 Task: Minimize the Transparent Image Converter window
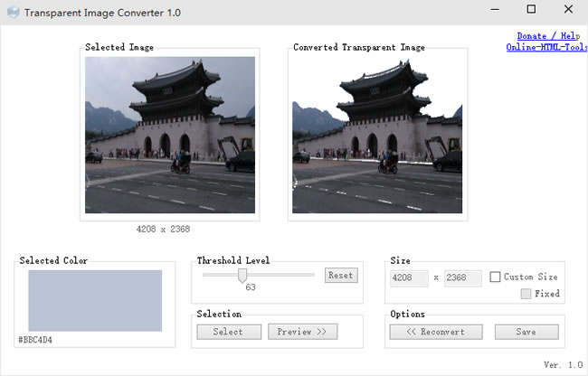[495, 10]
